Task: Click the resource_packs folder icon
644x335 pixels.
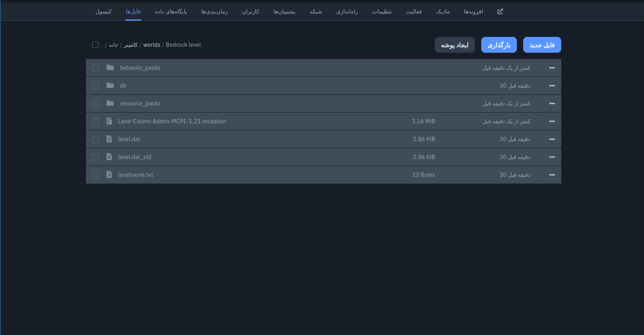Action: coord(110,103)
